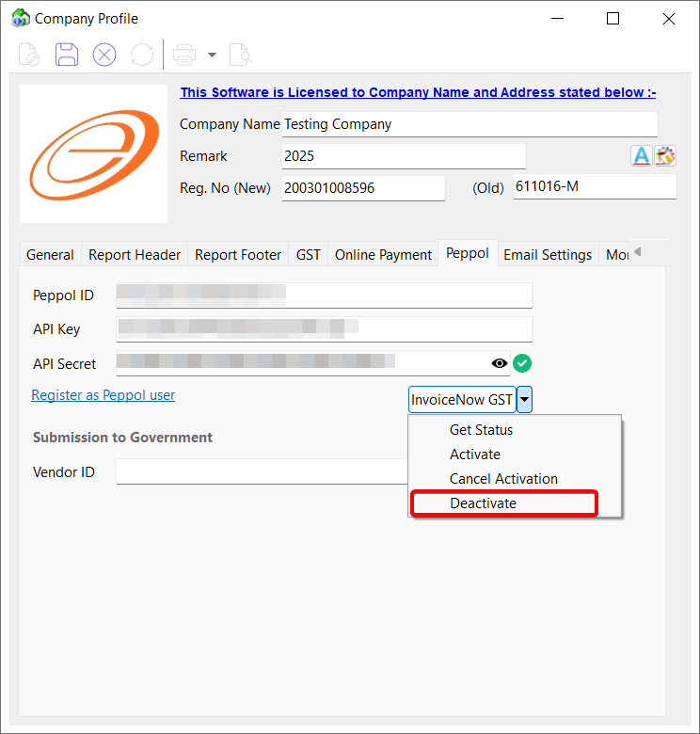
Task: Click the green API verified checkmark icon
Action: pos(523,363)
